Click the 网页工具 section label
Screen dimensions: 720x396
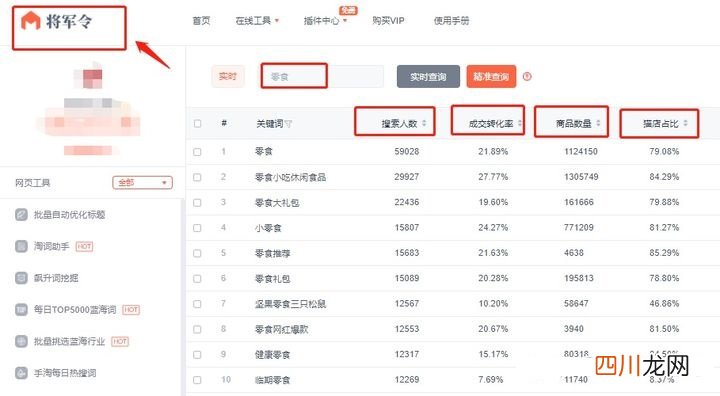click(32, 183)
